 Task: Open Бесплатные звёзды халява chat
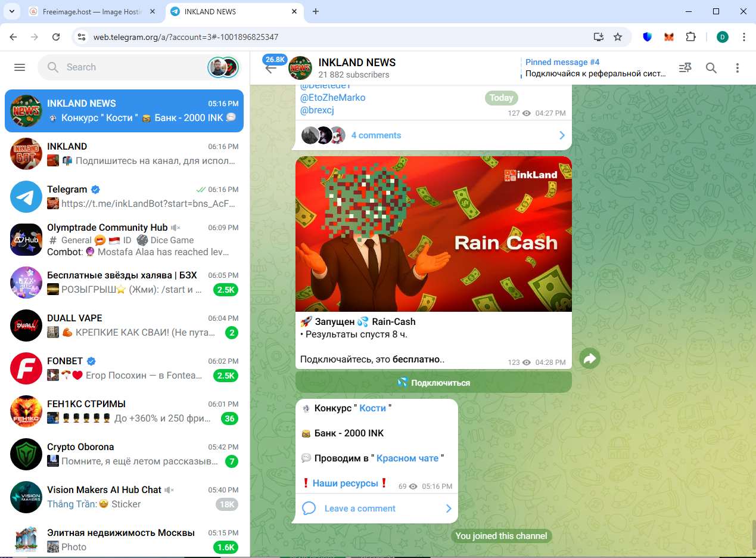[124, 283]
